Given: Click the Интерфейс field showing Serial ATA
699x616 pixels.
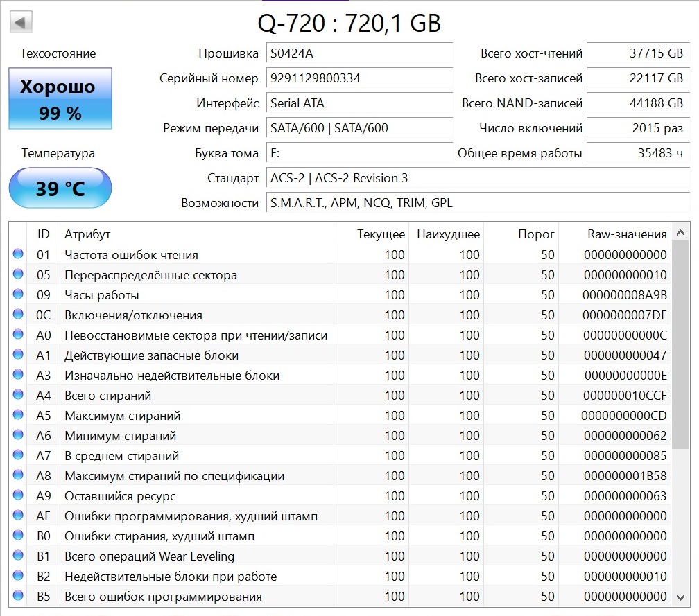Looking at the screenshot, I should (359, 103).
